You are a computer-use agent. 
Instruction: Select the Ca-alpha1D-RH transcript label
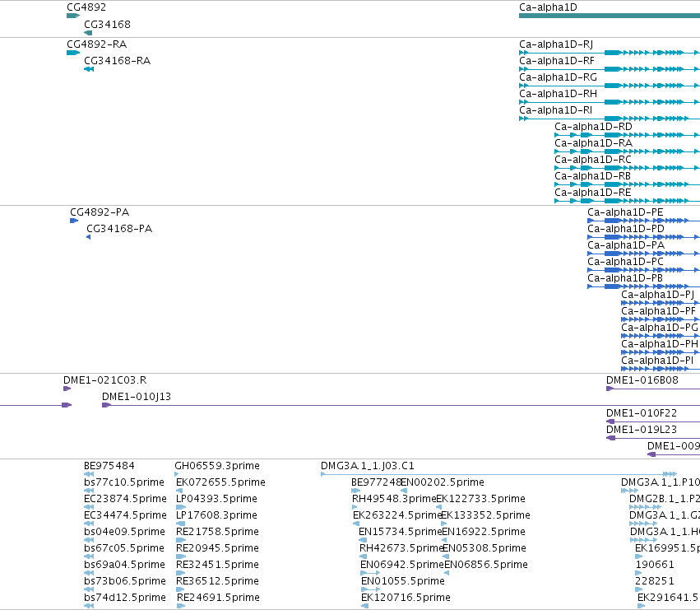point(558,94)
